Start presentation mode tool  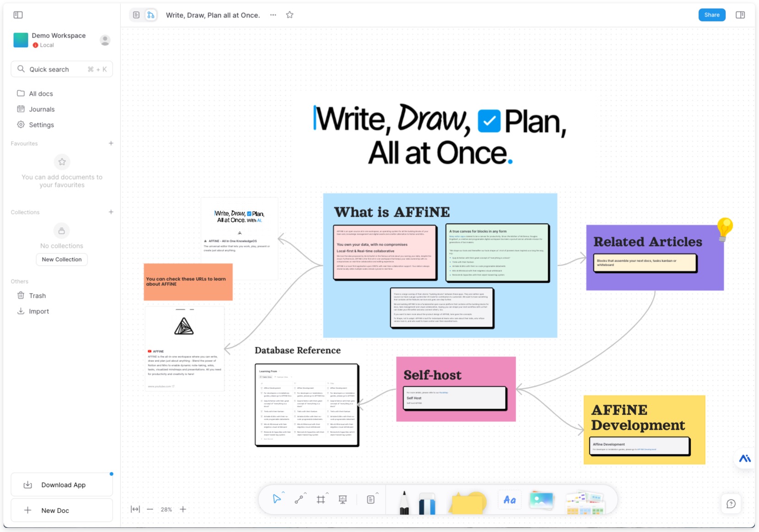pos(343,499)
